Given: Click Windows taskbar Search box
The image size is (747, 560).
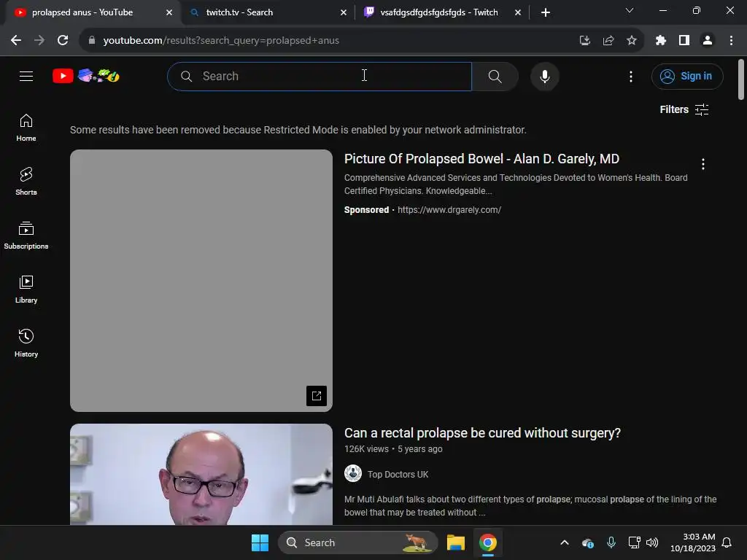Looking at the screenshot, I should coord(357,542).
